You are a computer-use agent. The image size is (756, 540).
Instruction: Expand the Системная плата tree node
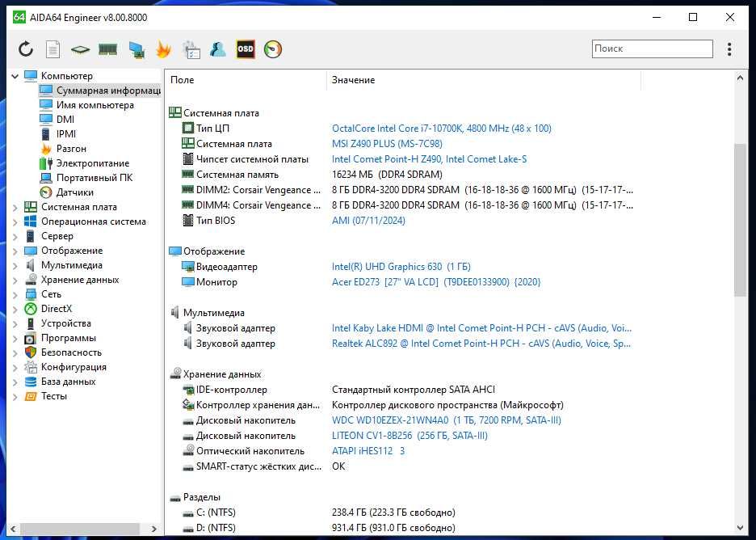click(15, 207)
